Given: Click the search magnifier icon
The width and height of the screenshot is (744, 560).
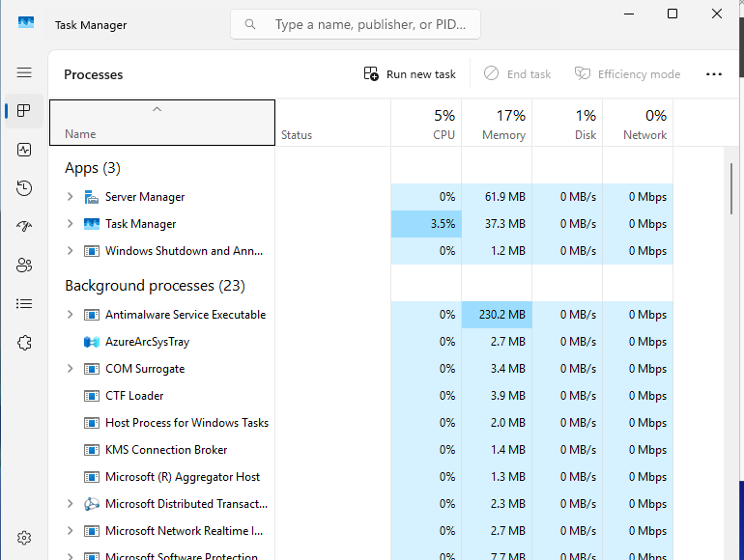Looking at the screenshot, I should 250,24.
